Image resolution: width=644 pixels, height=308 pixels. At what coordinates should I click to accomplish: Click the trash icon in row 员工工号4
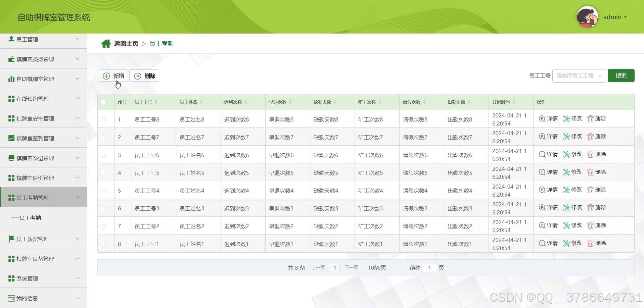(590, 190)
